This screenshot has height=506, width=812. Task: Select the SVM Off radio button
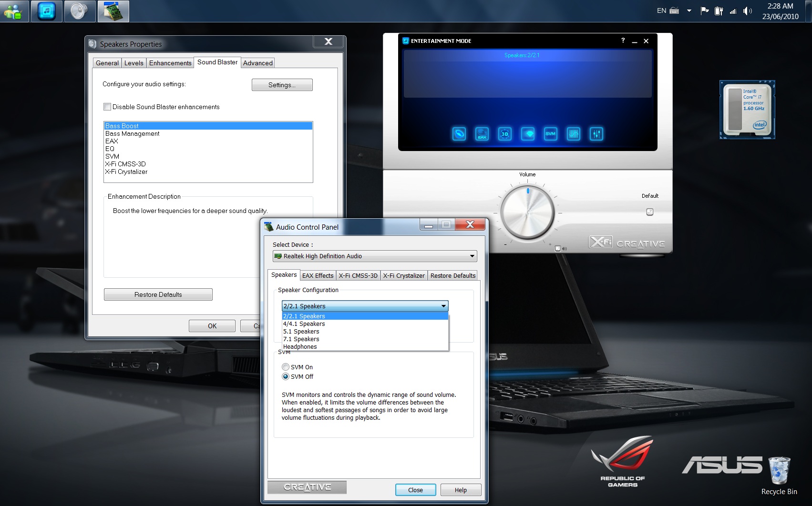(x=286, y=376)
